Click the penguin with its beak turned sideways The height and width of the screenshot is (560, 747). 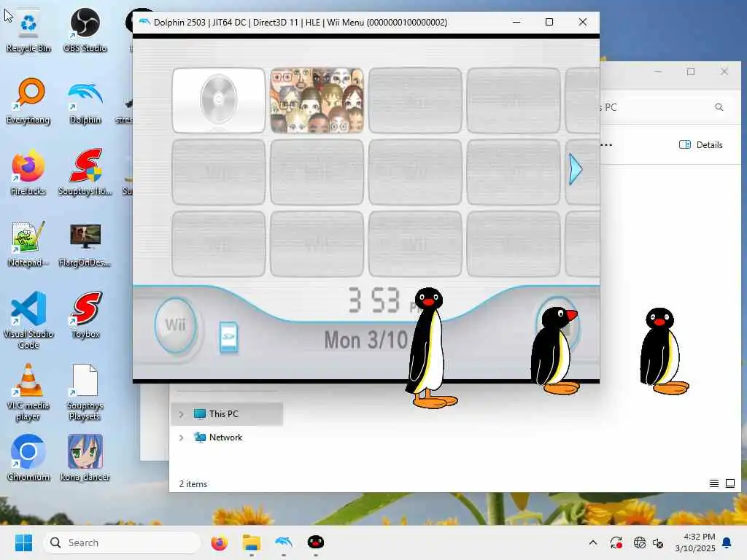point(555,351)
